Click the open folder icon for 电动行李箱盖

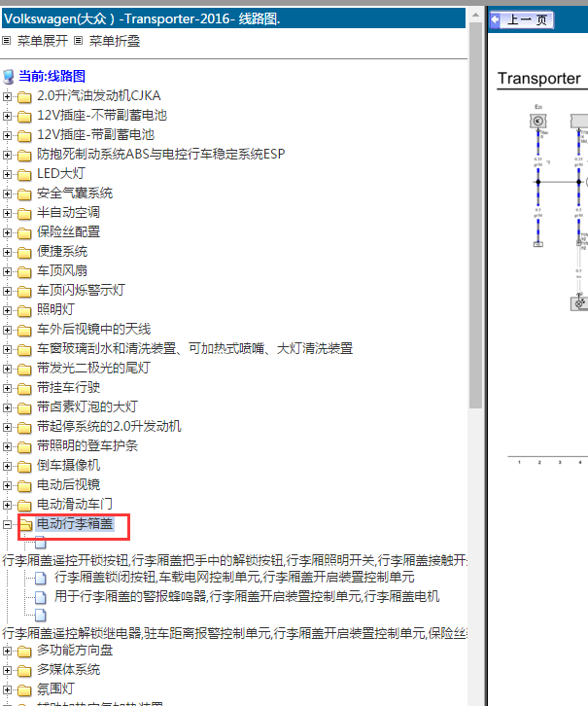[25, 524]
